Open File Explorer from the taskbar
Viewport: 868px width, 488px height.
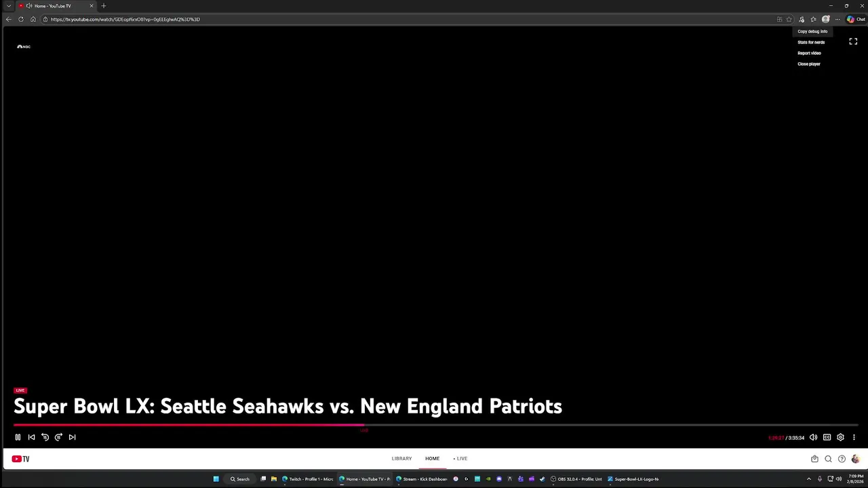pos(273,479)
